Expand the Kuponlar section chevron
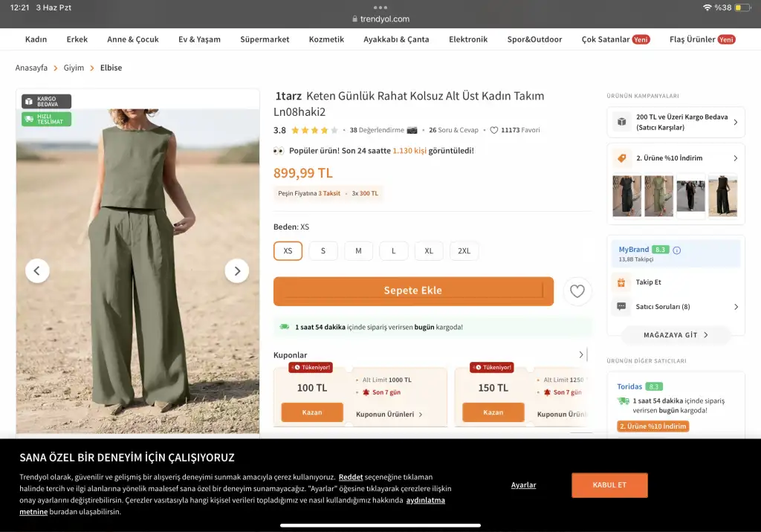The height and width of the screenshot is (532, 761). click(581, 355)
